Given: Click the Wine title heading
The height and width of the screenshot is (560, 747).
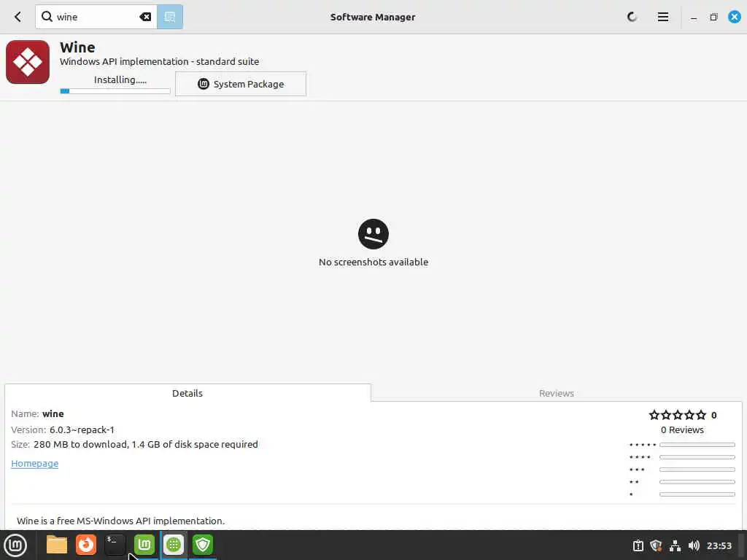Looking at the screenshot, I should pos(77,47).
